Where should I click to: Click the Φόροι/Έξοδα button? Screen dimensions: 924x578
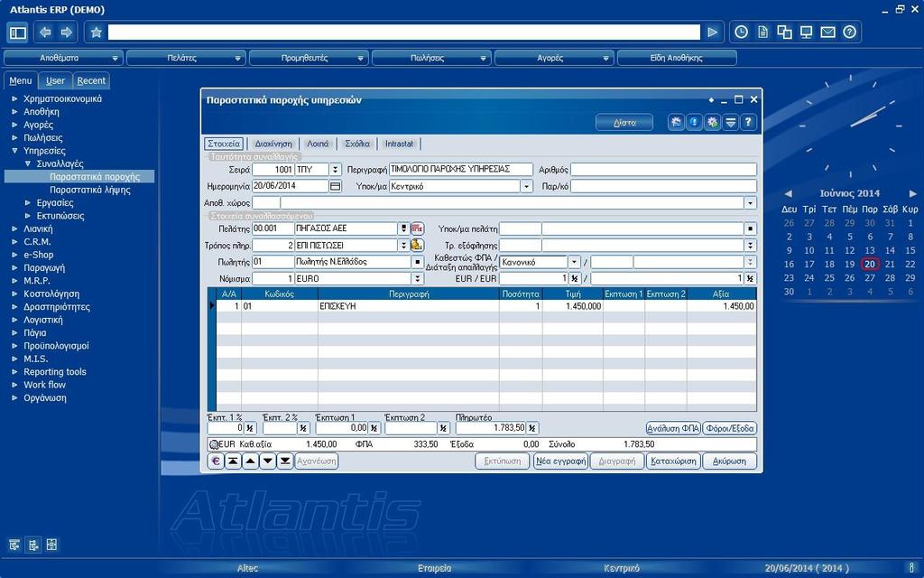click(x=729, y=428)
